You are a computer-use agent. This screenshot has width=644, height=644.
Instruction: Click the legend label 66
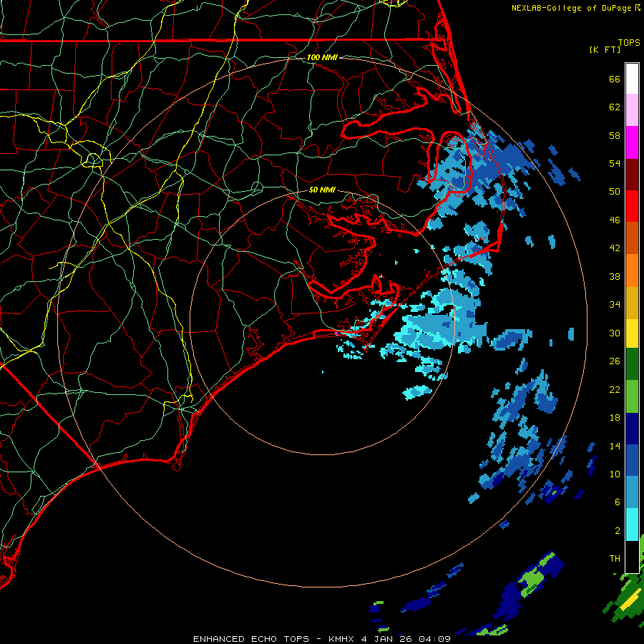[x=615, y=79]
